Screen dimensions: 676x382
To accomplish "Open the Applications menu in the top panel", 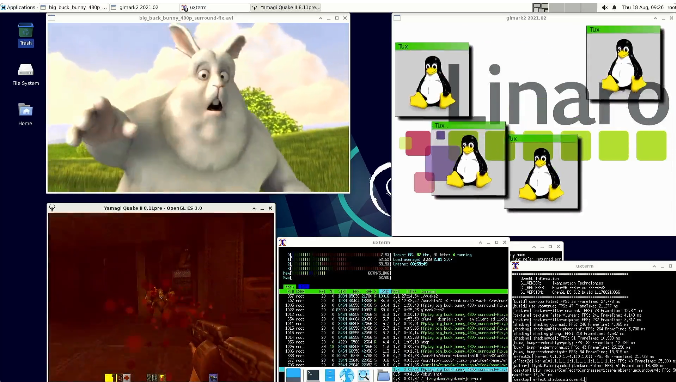I will 19,7.
